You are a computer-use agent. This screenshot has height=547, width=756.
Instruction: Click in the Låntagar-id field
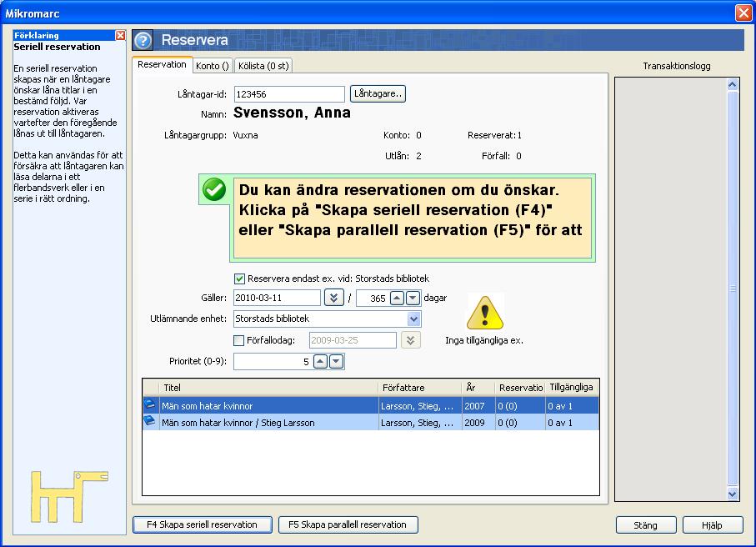click(x=289, y=94)
